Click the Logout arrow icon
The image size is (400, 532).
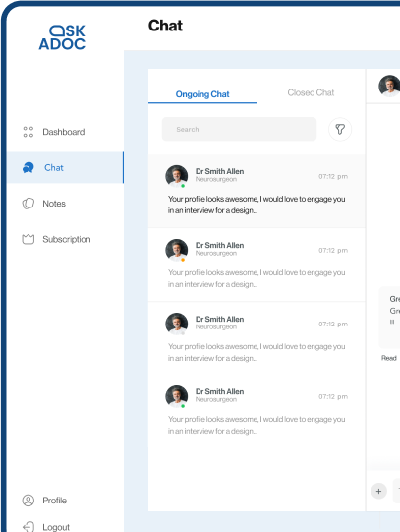pyautogui.click(x=29, y=527)
